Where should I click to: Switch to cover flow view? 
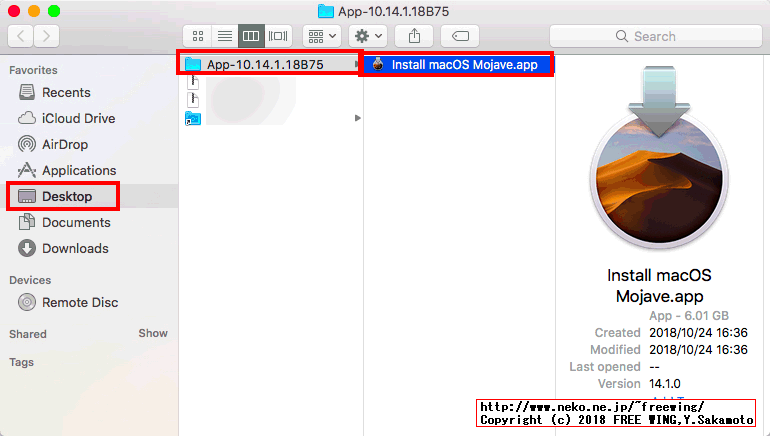tap(278, 36)
